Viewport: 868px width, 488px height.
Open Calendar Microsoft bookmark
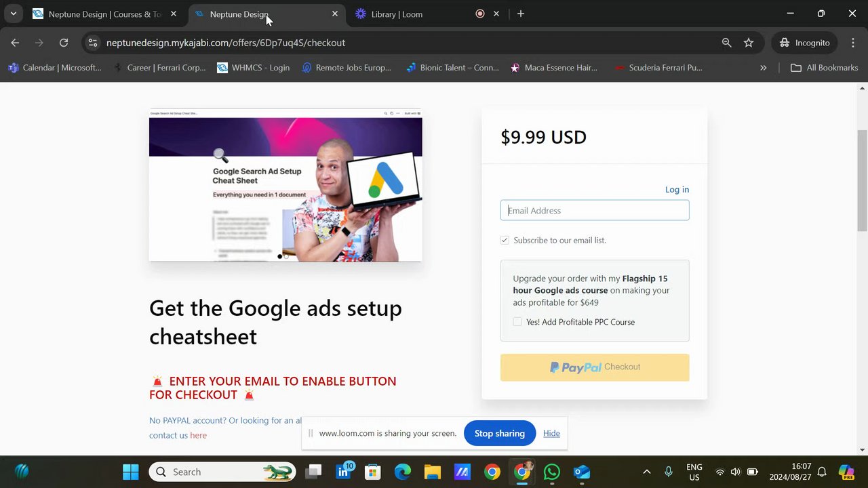55,68
